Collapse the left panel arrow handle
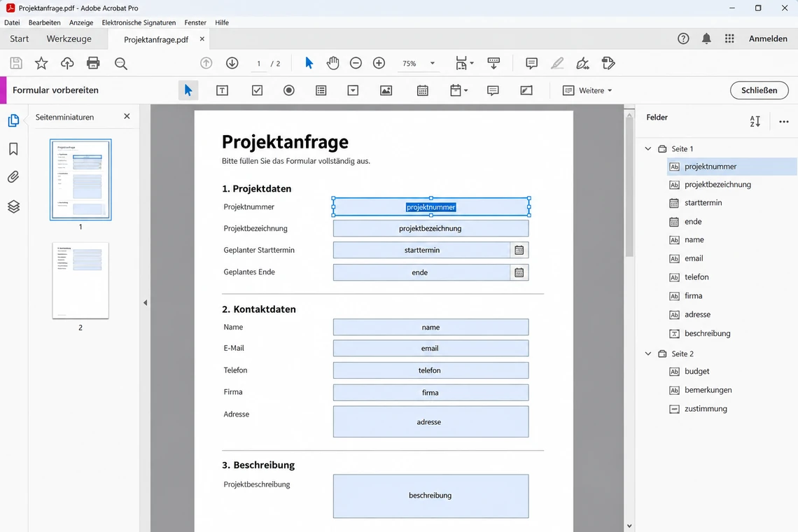 tap(145, 302)
